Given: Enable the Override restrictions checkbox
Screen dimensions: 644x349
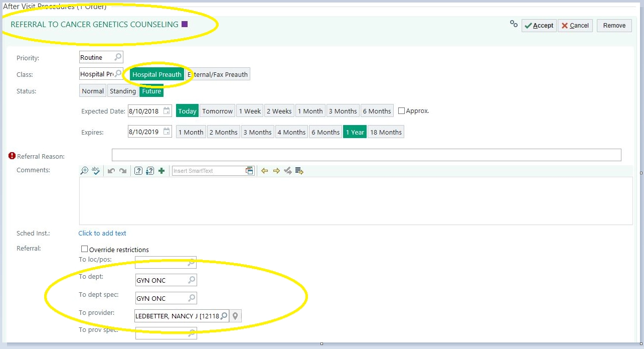Looking at the screenshot, I should point(85,249).
